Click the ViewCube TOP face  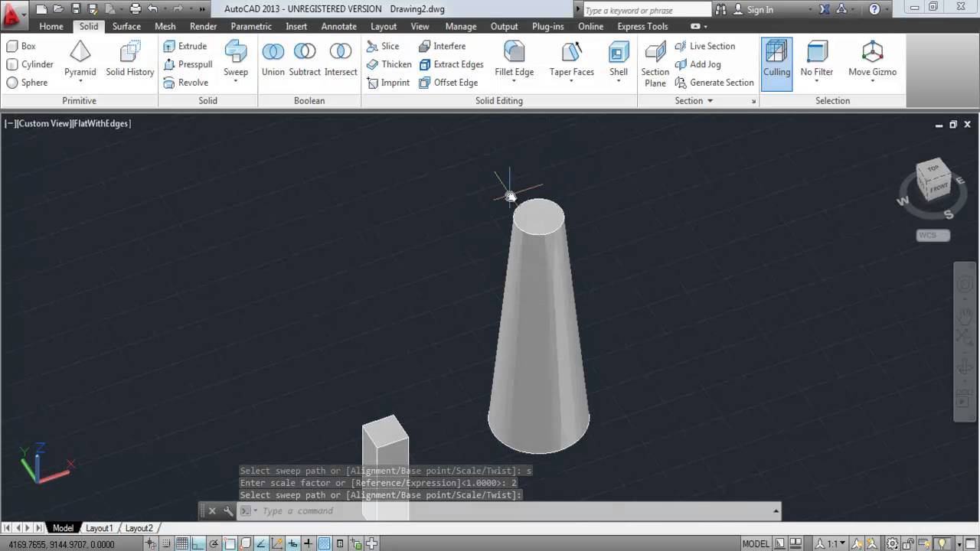(x=933, y=169)
